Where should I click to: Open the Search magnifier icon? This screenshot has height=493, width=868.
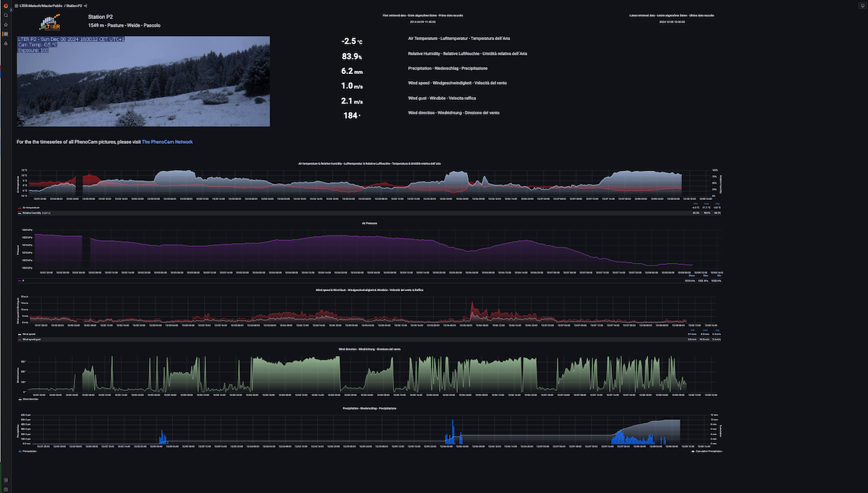coord(5,14)
